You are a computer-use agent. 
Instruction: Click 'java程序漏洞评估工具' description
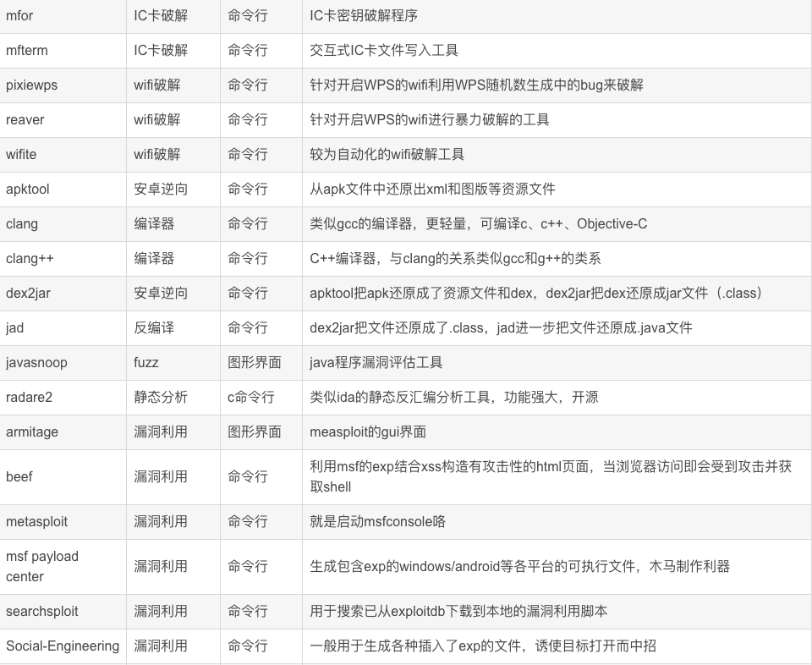pos(376,363)
